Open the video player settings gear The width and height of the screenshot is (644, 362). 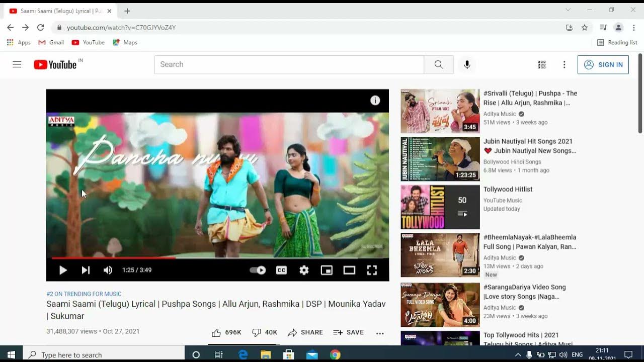pyautogui.click(x=304, y=270)
